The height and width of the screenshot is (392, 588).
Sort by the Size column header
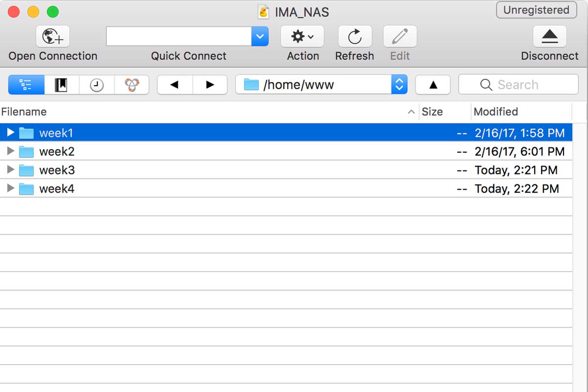click(445, 112)
